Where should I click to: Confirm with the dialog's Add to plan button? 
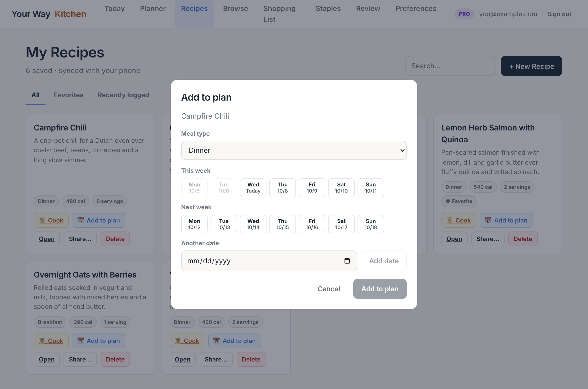380,289
